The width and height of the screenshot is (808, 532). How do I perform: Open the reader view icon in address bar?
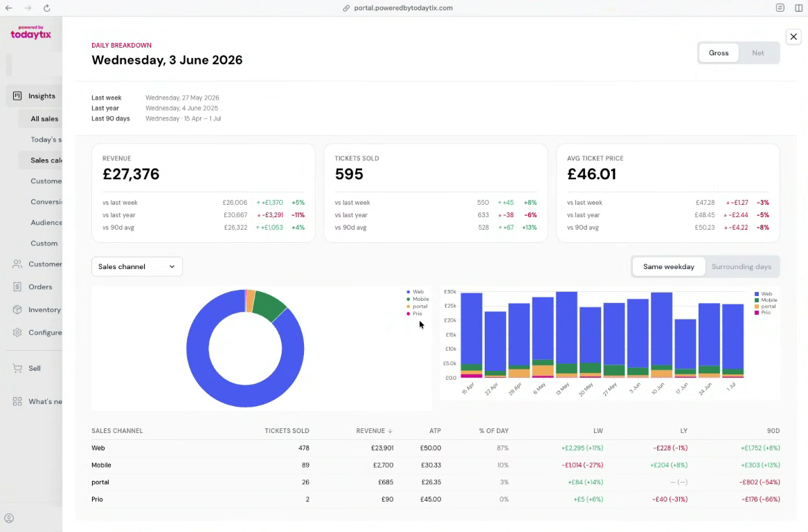[780, 8]
